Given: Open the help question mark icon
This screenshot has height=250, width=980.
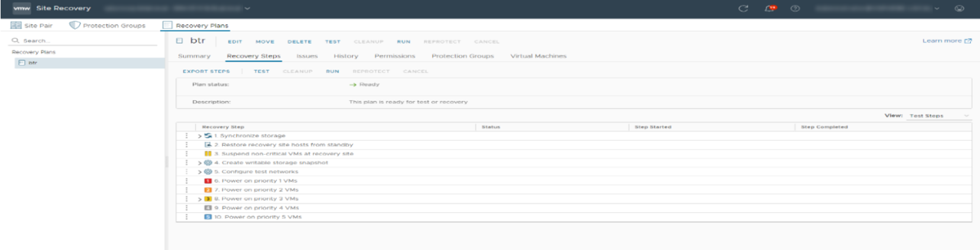Looking at the screenshot, I should tap(795, 8).
